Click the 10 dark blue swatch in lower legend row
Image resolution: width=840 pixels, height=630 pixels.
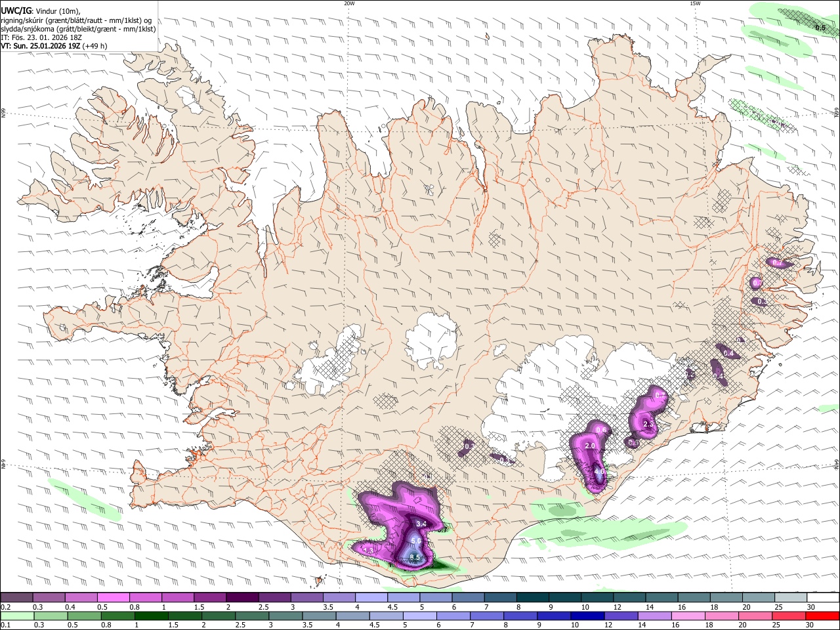point(586,616)
